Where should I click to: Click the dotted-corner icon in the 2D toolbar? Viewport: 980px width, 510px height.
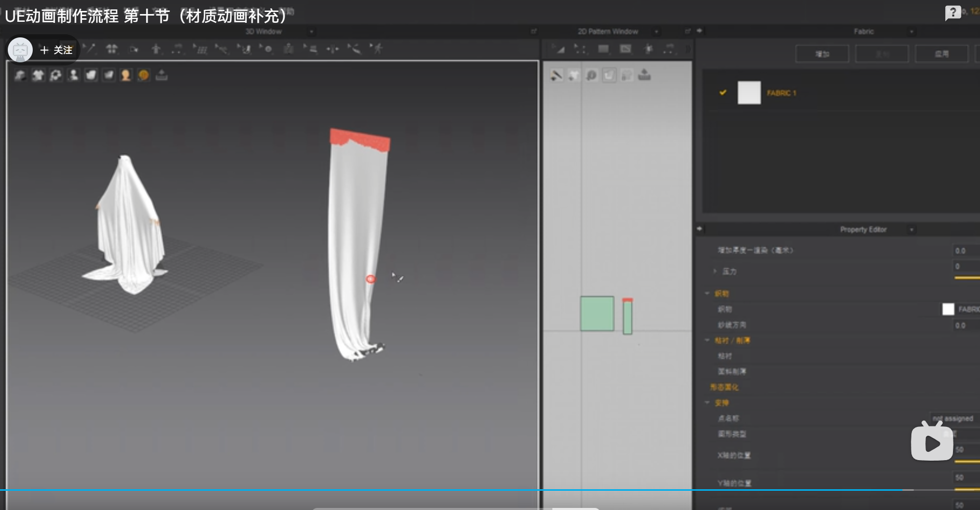click(669, 49)
